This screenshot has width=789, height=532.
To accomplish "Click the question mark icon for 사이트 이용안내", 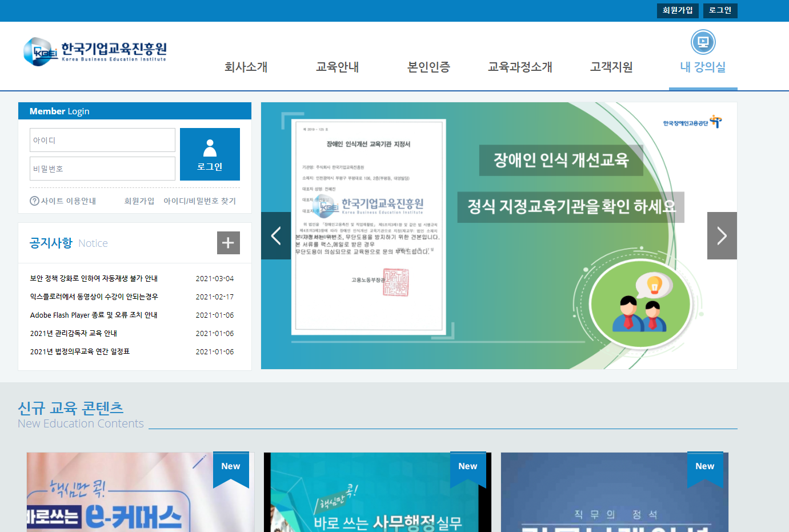I will [x=34, y=201].
